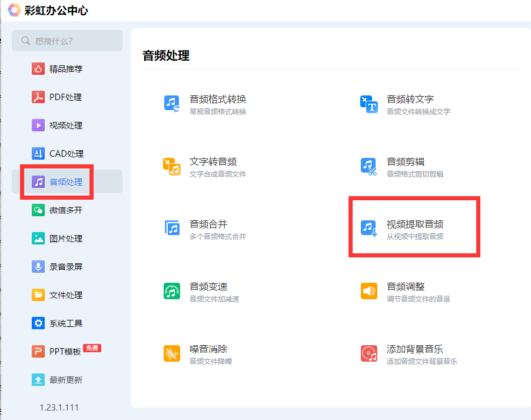Open the 精品推荐 section
The height and width of the screenshot is (420, 531).
pyautogui.click(x=66, y=69)
